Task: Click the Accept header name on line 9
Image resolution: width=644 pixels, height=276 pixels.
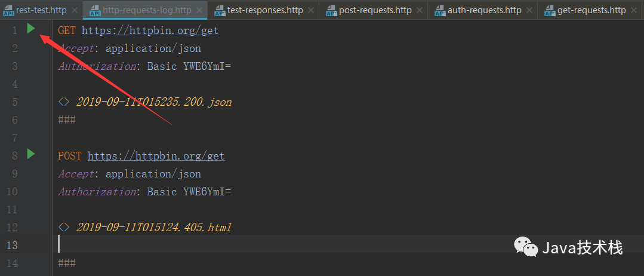Action: (76, 174)
